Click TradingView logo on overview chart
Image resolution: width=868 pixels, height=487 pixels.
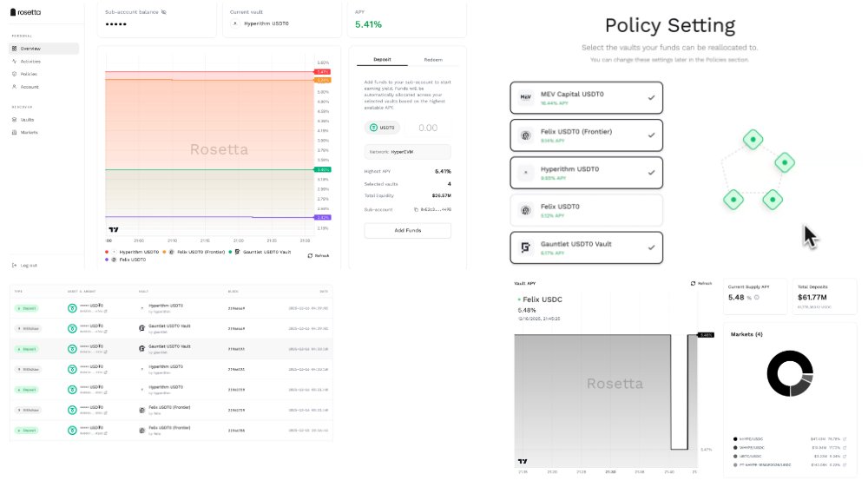coord(114,230)
